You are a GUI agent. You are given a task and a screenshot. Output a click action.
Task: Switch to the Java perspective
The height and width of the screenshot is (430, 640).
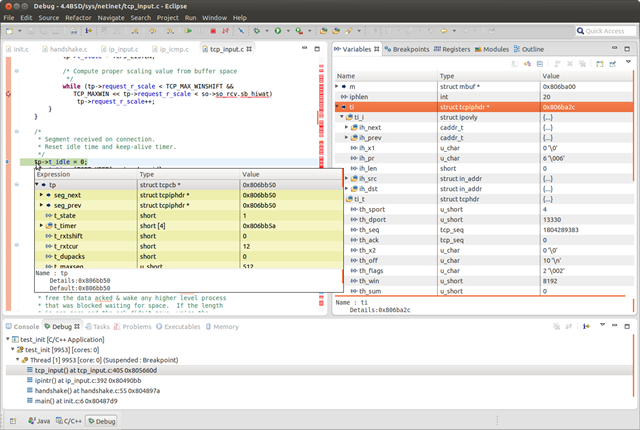[x=39, y=421]
